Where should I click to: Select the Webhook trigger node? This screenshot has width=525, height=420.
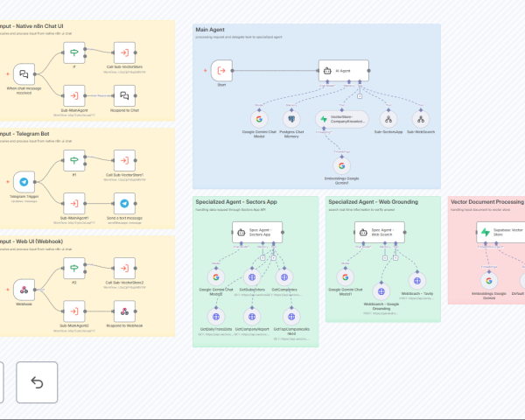pos(24,290)
